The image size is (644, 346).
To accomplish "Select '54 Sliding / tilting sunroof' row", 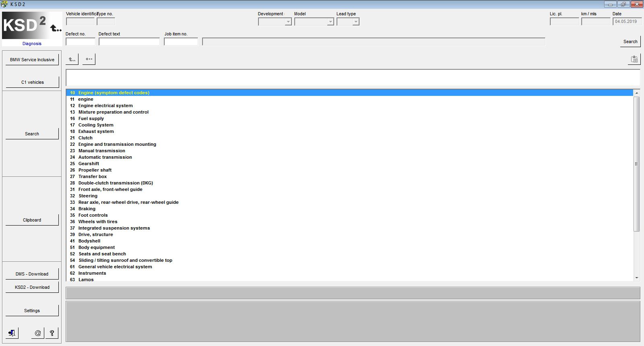I will point(349,260).
